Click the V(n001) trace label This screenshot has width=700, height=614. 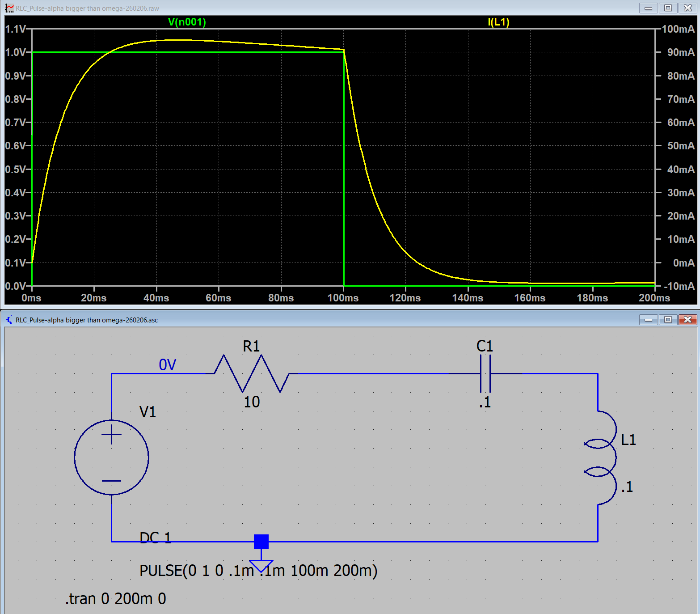[x=187, y=22]
